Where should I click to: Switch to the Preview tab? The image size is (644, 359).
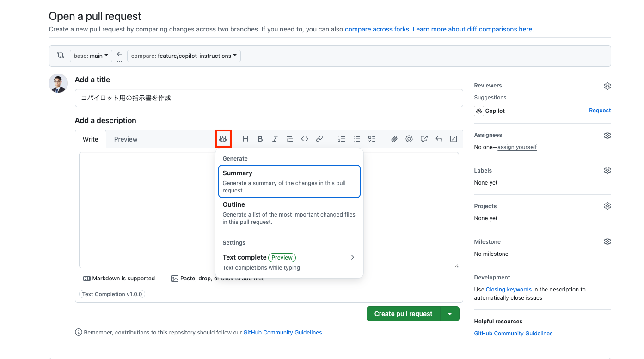click(126, 139)
